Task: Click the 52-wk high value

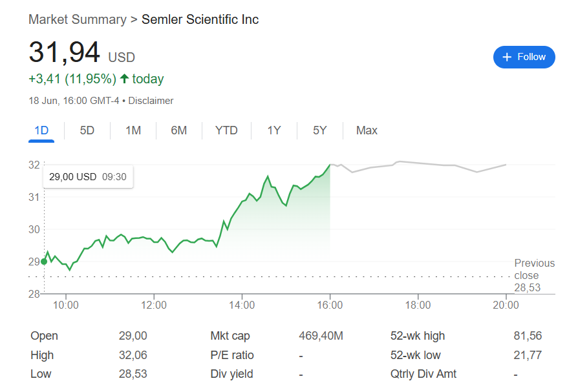Action: coord(528,336)
